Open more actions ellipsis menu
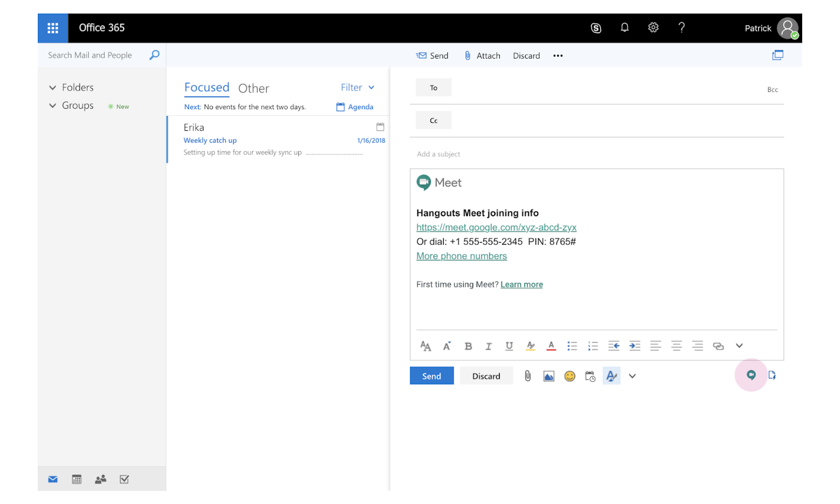 (558, 56)
